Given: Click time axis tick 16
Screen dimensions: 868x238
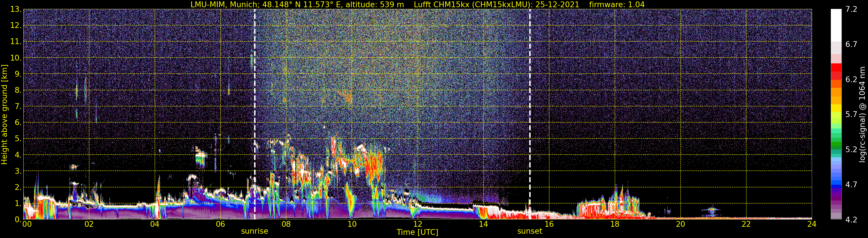Looking at the screenshot, I should pyautogui.click(x=549, y=224).
